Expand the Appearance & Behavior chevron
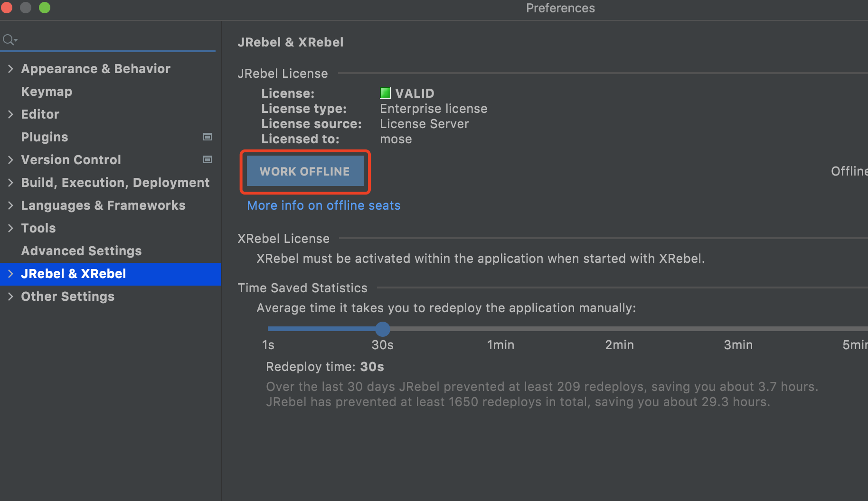Screen dimensions: 868x501 coord(10,69)
